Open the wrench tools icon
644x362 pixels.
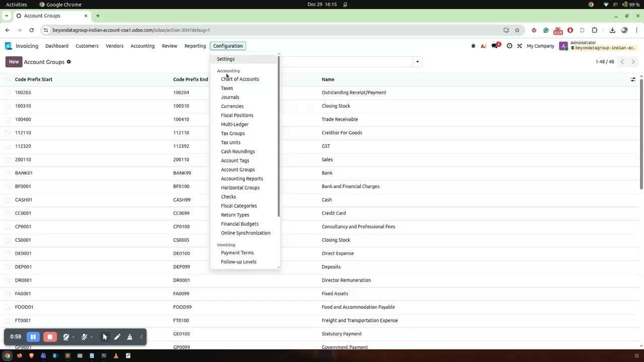pos(520,46)
